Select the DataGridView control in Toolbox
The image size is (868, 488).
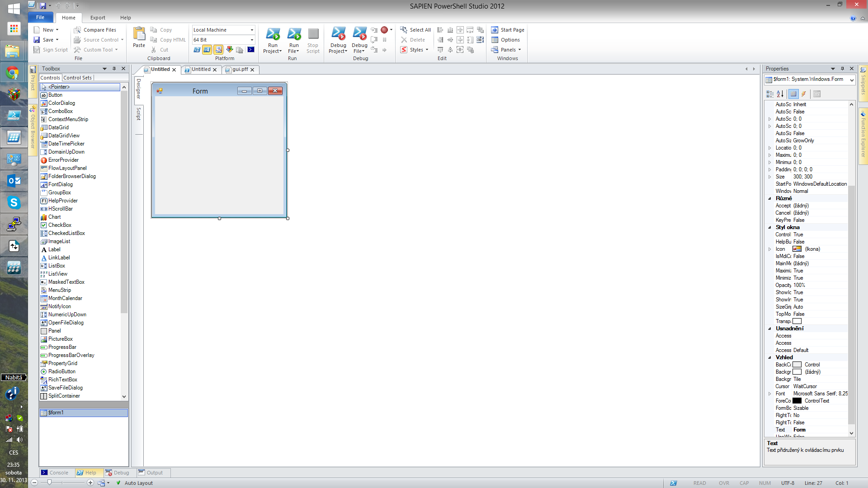(x=80, y=136)
